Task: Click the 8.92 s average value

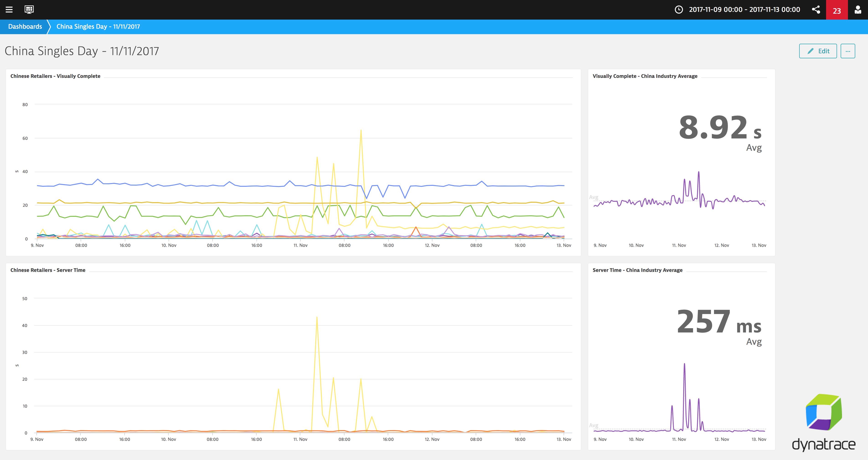Action: click(x=720, y=128)
